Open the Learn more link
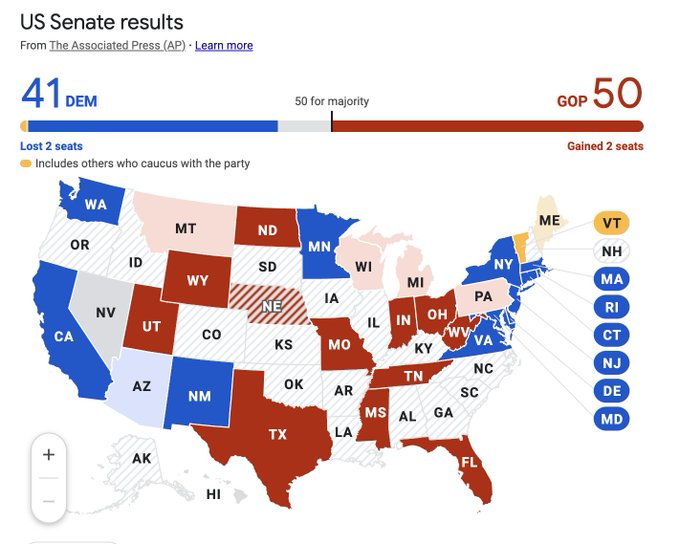The image size is (680, 544). (x=224, y=45)
